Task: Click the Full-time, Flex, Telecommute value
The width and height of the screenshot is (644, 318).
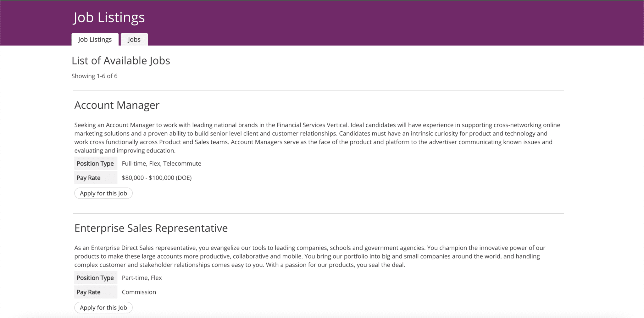Action: tap(161, 163)
